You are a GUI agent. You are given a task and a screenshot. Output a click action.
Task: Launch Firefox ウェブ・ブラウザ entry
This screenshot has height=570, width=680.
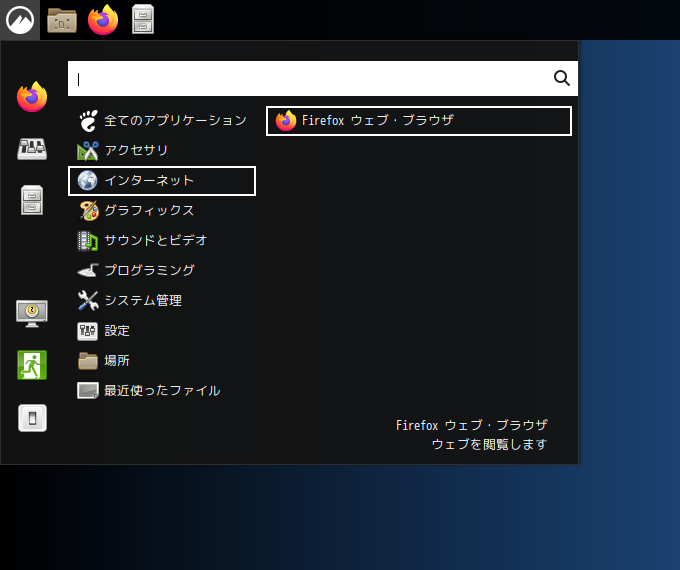(418, 121)
